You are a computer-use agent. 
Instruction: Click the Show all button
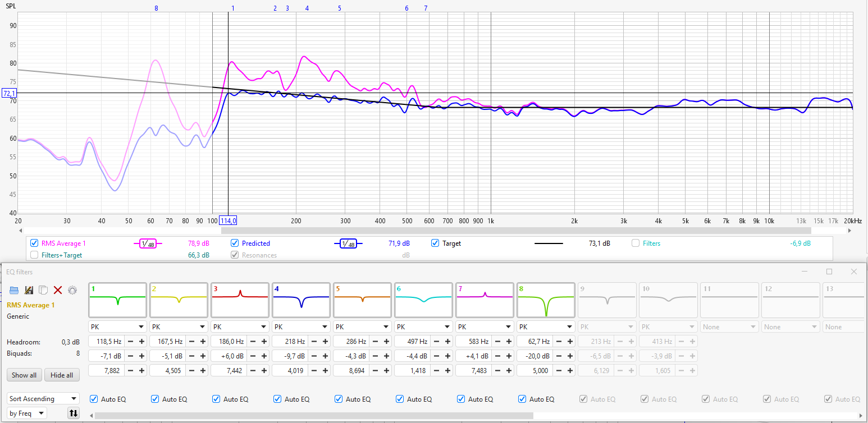(24, 375)
